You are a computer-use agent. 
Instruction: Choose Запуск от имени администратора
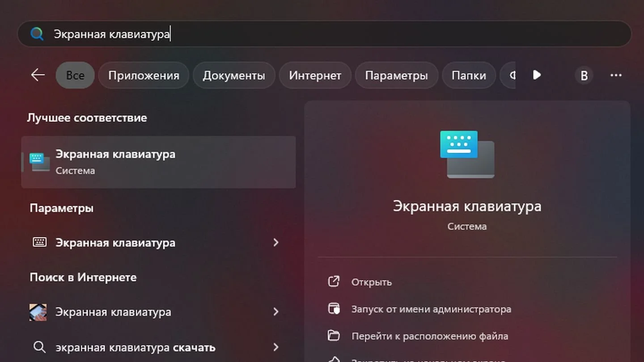[431, 309]
